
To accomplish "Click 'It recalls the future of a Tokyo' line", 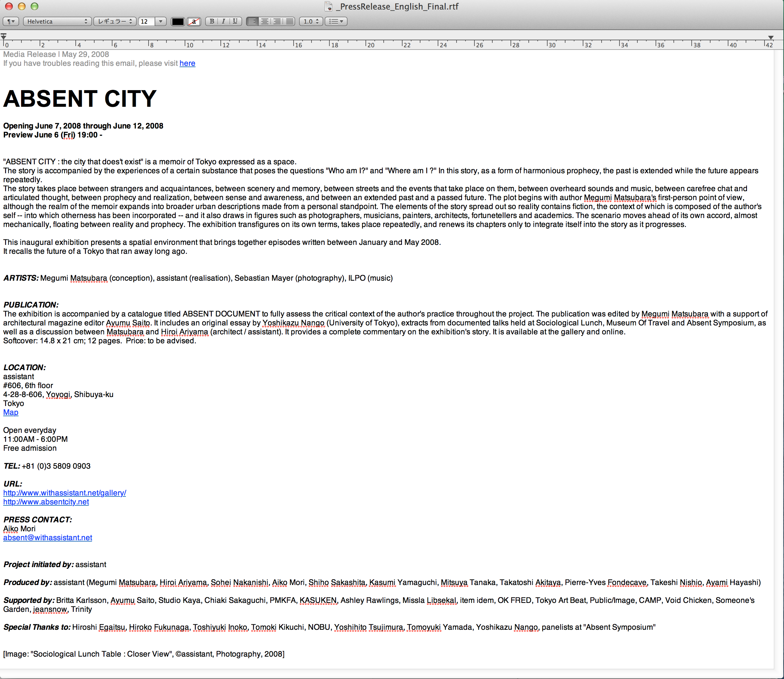I will pyautogui.click(x=96, y=251).
